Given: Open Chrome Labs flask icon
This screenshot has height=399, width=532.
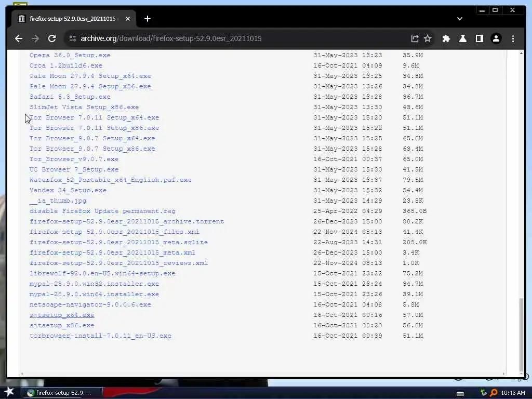Looking at the screenshot, I should (463, 38).
